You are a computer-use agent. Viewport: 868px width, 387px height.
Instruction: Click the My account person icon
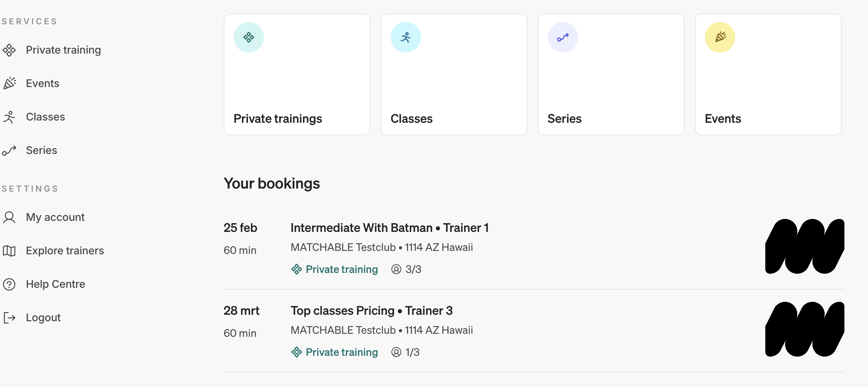pos(9,217)
